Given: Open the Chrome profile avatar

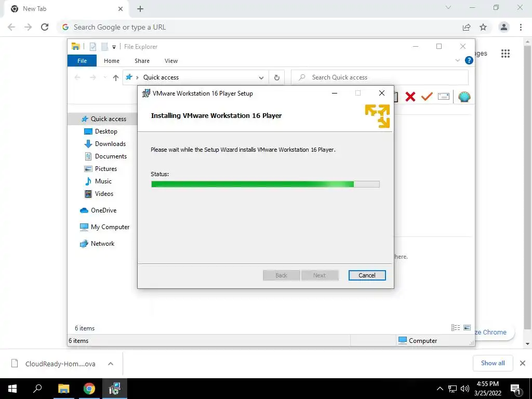Looking at the screenshot, I should [504, 27].
